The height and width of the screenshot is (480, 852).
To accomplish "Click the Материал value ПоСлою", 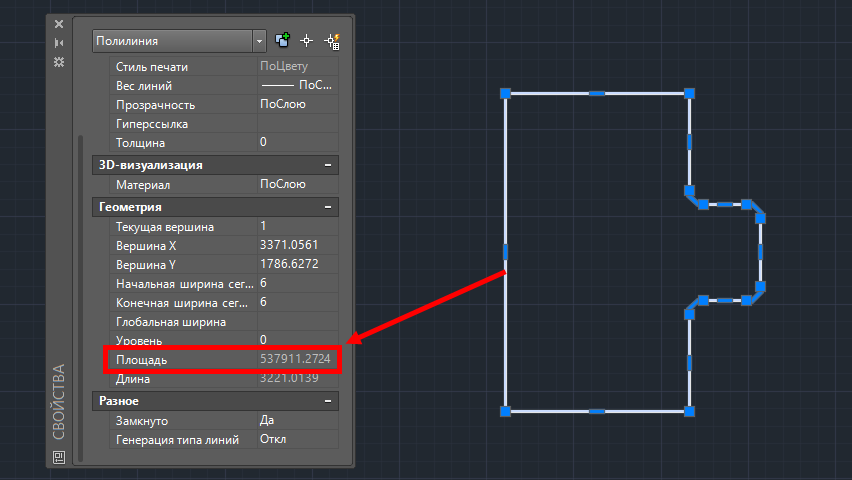I will pyautogui.click(x=297, y=185).
